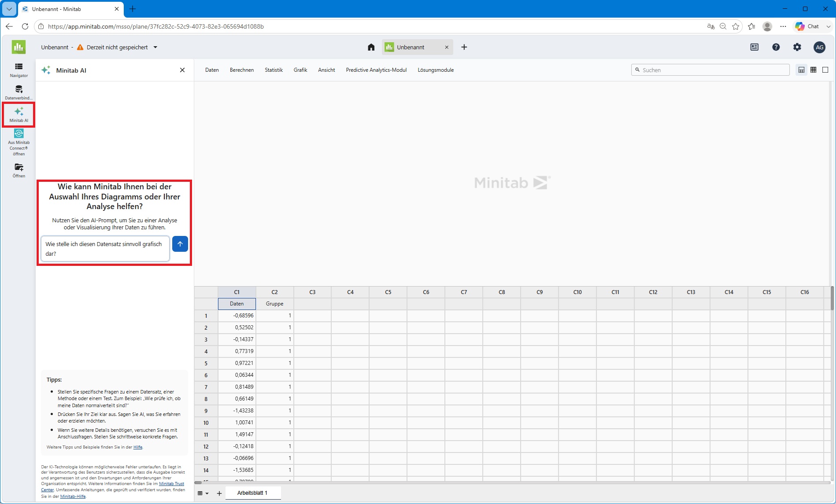
Task: Open the worksheet list dropdown
Action: [x=203, y=493]
